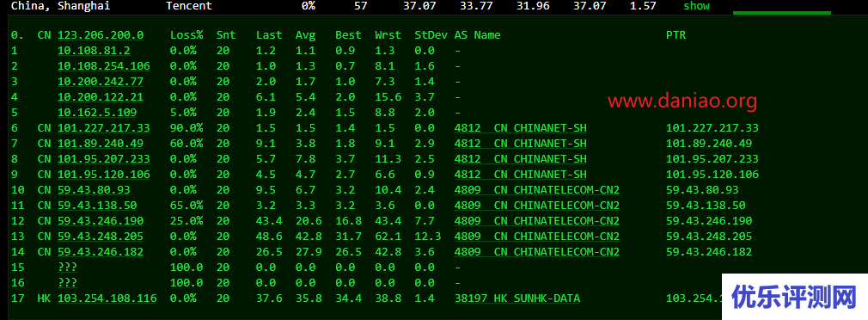
Task: Open hop 14 AS 4809 CHINATELECOM-CN2 link
Action: (x=537, y=252)
